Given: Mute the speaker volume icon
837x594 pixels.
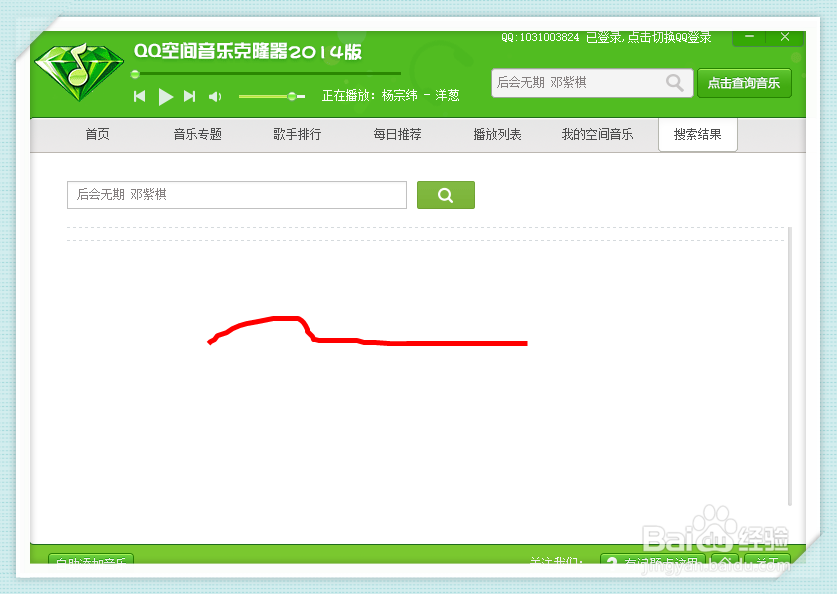Looking at the screenshot, I should (215, 97).
